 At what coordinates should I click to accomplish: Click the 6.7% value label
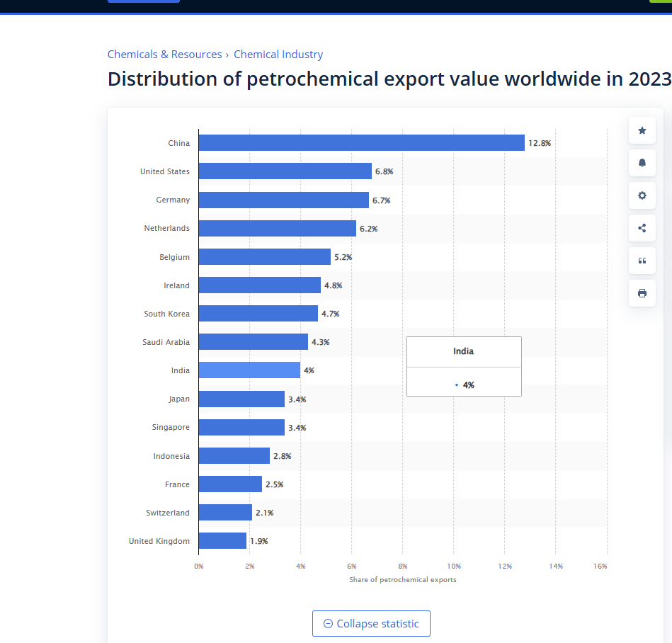382,200
